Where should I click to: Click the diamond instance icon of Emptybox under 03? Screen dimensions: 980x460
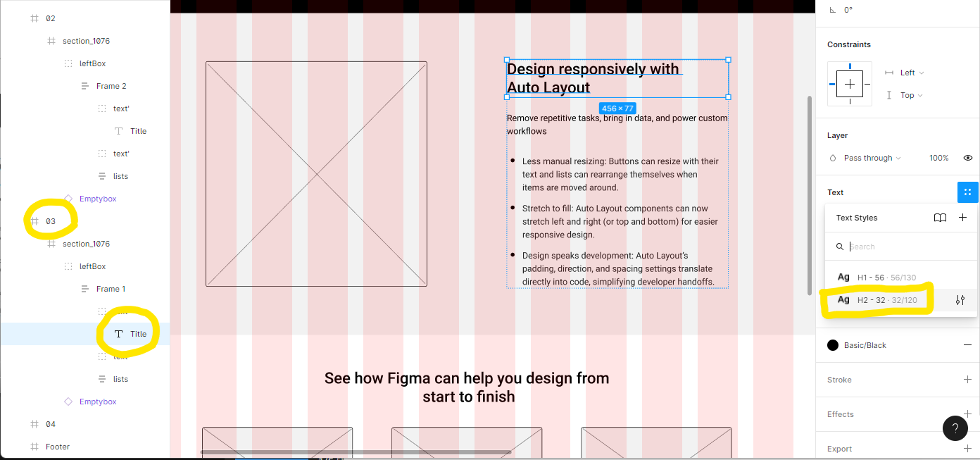68,402
